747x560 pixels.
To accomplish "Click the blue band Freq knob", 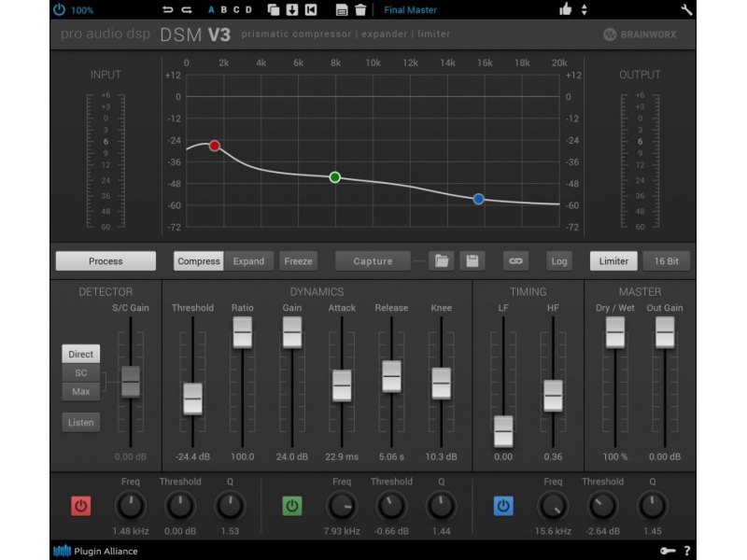I will click(553, 506).
